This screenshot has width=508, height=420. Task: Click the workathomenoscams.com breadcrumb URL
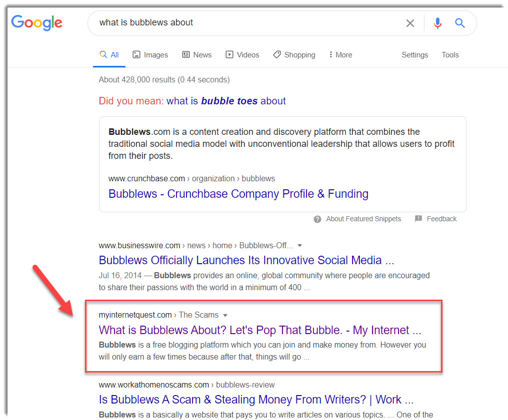(186, 385)
